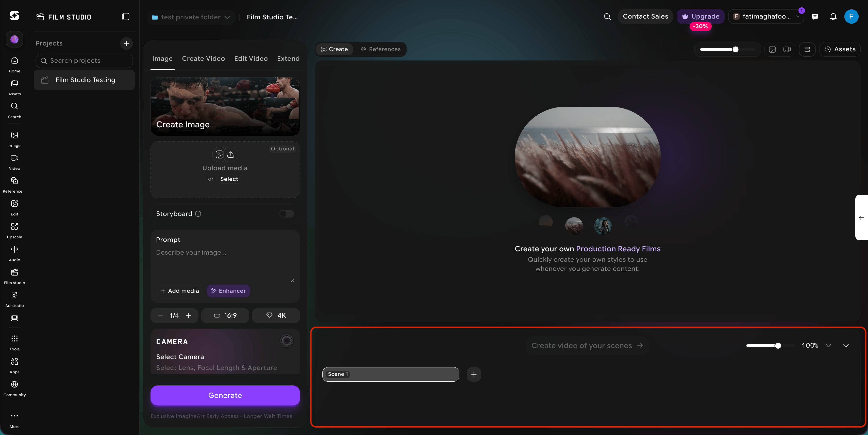Select the References view tab
This screenshot has height=435, width=868.
coord(381,49)
